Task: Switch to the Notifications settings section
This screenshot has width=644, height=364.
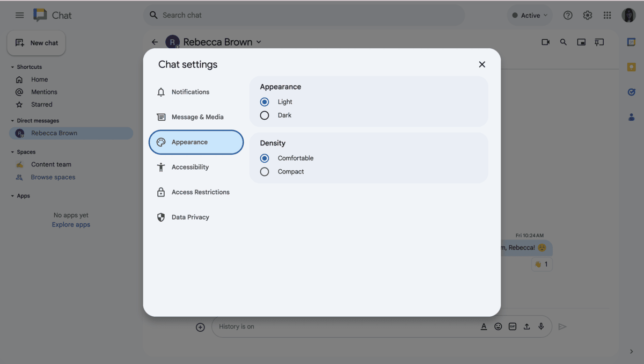Action: click(191, 92)
